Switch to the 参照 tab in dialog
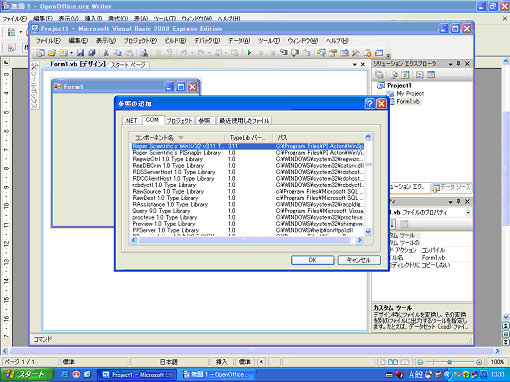 (x=204, y=121)
